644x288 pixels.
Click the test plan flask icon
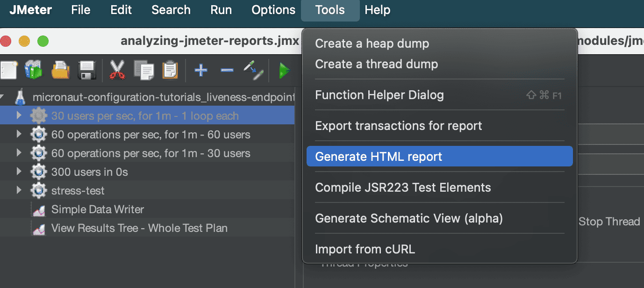[x=20, y=97]
